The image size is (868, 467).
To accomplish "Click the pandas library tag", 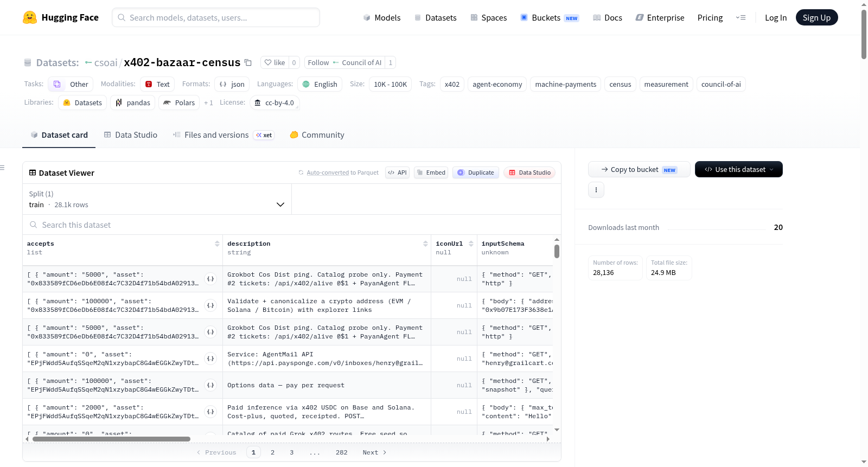I will (133, 103).
